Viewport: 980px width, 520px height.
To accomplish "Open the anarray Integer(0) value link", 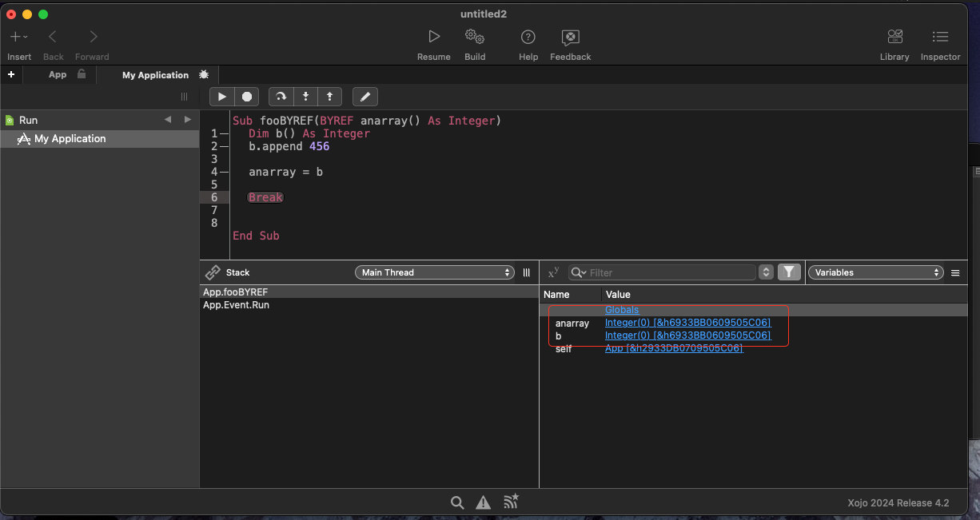I will [x=687, y=323].
